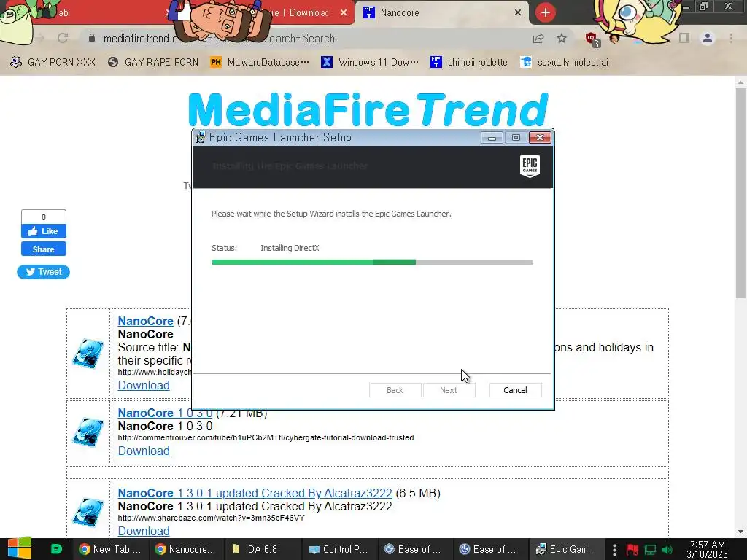Image resolution: width=747 pixels, height=560 pixels.
Task: Open the Windows Start button
Action: 20,549
